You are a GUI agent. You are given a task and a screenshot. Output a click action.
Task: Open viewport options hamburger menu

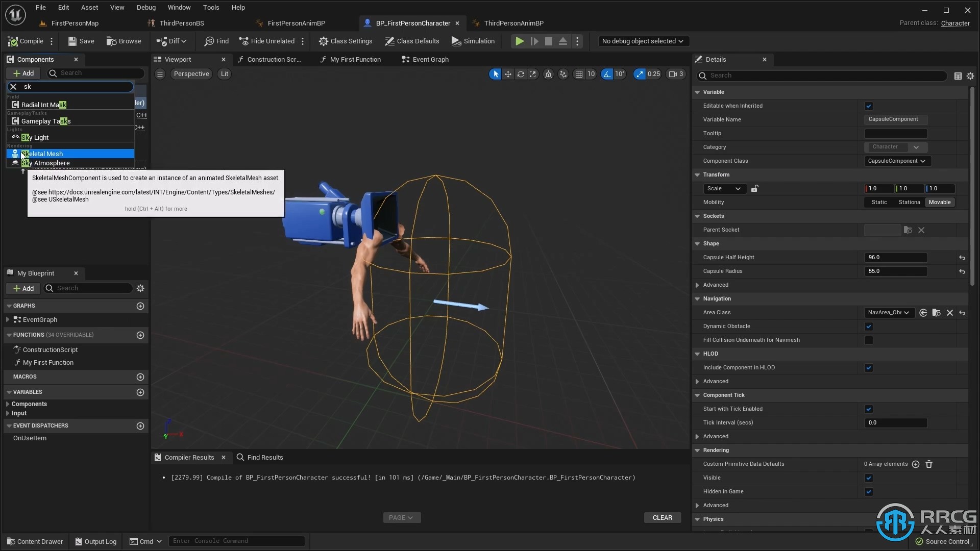160,74
